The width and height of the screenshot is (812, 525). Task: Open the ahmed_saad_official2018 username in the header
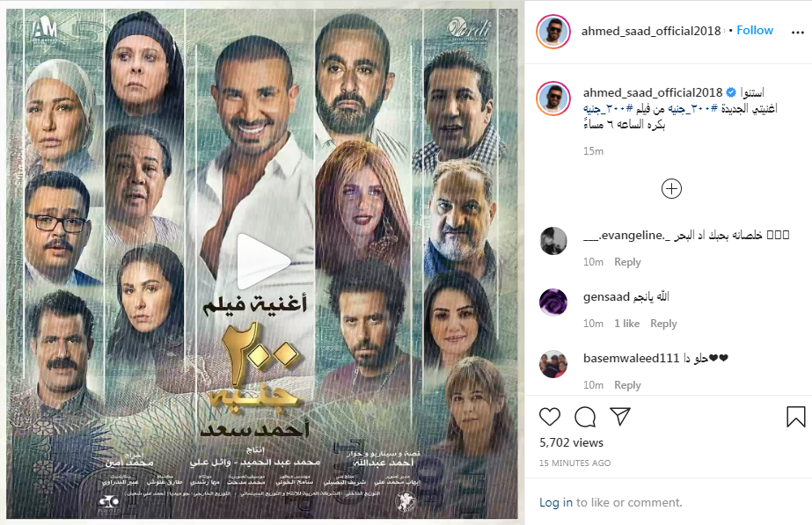point(651,31)
